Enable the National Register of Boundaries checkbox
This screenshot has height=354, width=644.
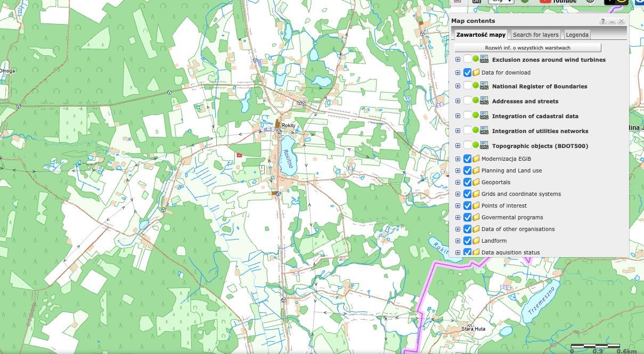pyautogui.click(x=467, y=86)
